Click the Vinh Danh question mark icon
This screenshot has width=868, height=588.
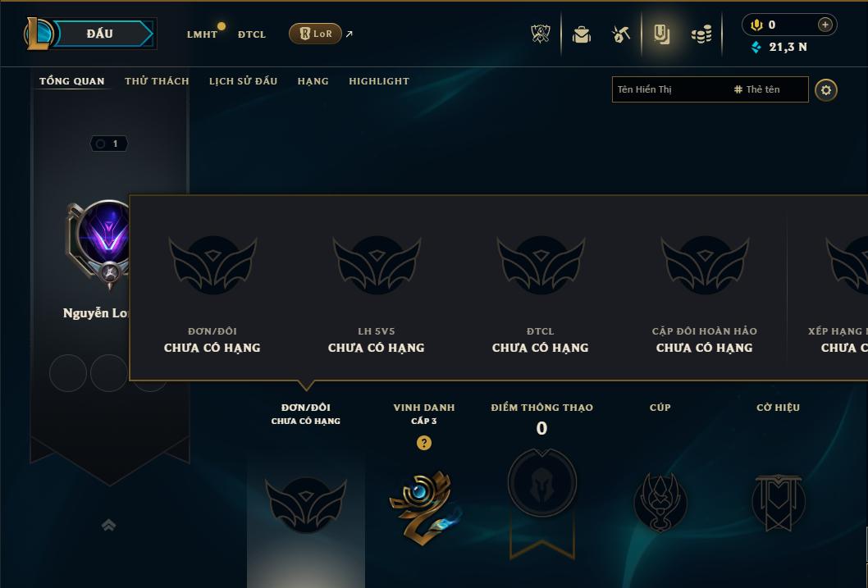[x=424, y=443]
